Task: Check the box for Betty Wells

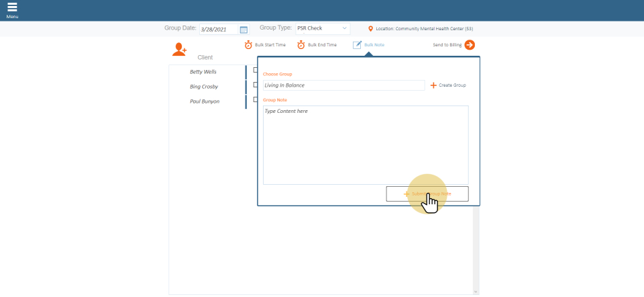Action: click(255, 70)
